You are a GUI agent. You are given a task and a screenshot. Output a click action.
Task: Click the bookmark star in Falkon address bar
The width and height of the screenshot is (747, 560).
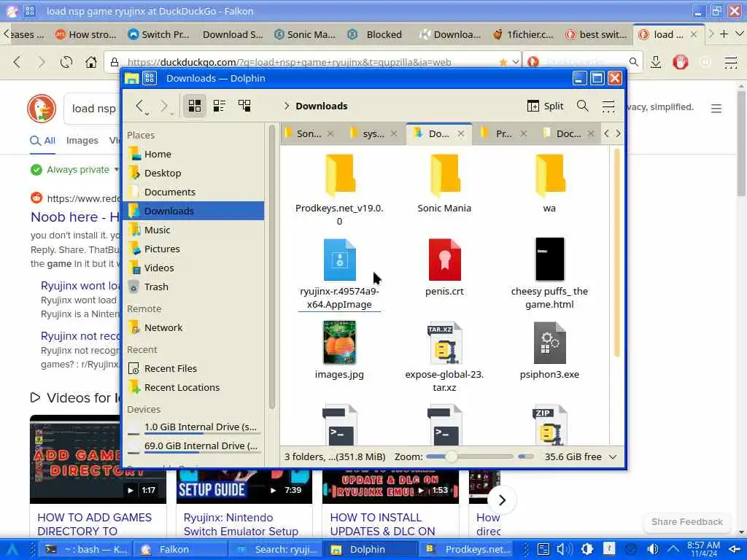[x=503, y=62]
